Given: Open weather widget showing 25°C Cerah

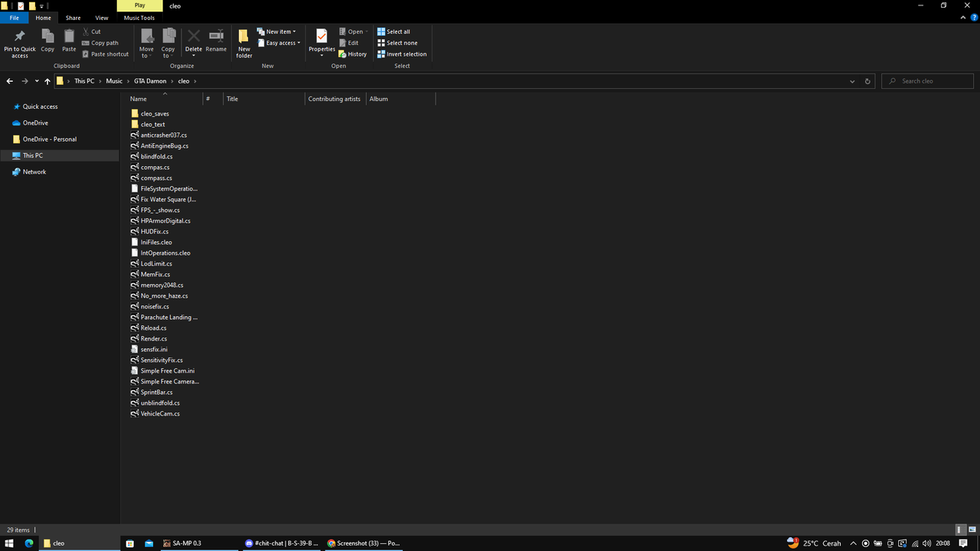Looking at the screenshot, I should coord(815,543).
